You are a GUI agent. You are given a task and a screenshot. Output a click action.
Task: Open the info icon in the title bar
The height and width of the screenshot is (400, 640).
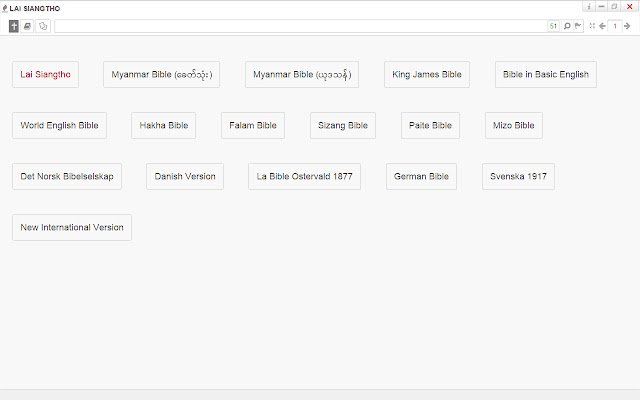pyautogui.click(x=589, y=7)
